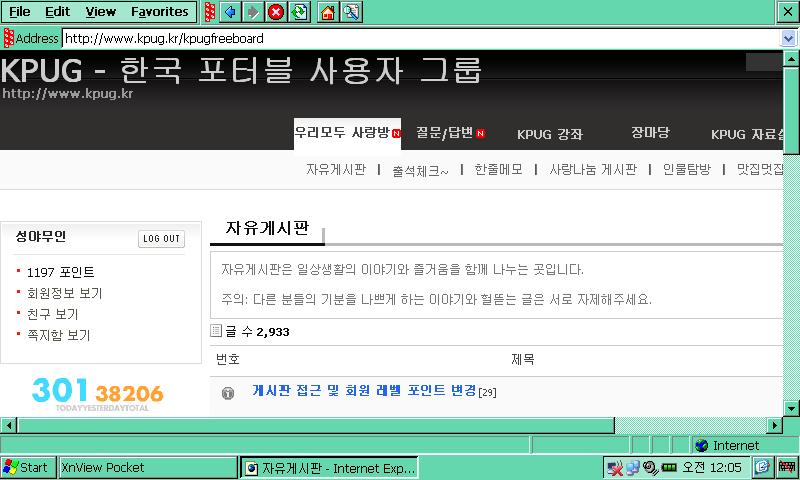Click inside the Address URL field
Viewport: 800px width, 480px height.
click(x=421, y=38)
